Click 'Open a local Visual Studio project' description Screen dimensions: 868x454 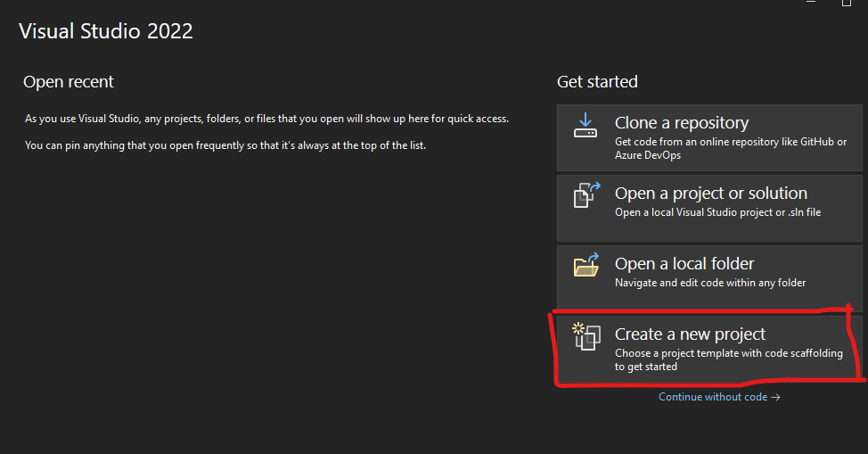coord(718,212)
